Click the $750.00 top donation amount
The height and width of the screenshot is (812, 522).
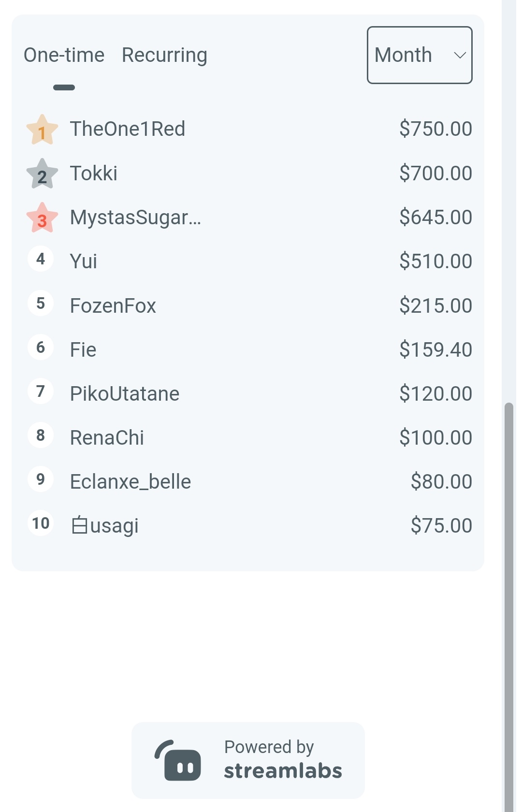435,129
